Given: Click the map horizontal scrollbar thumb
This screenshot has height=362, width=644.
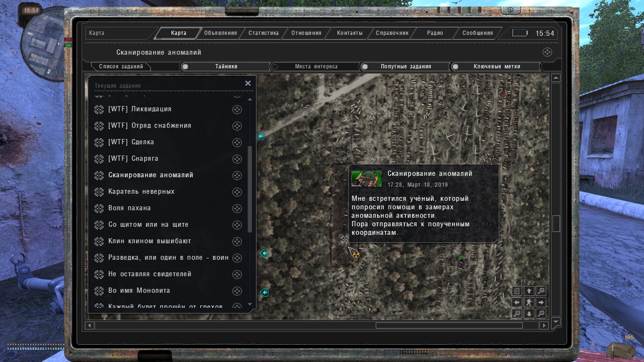Looking at the screenshot, I should (449, 325).
